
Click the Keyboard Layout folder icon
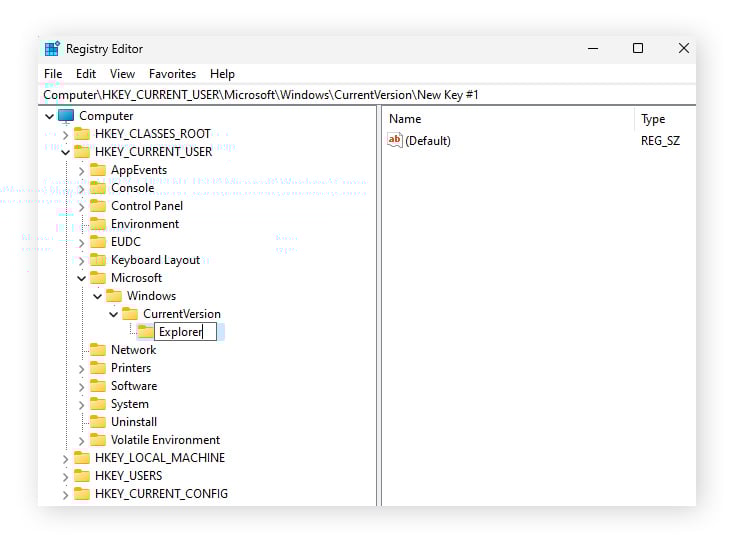(98, 260)
